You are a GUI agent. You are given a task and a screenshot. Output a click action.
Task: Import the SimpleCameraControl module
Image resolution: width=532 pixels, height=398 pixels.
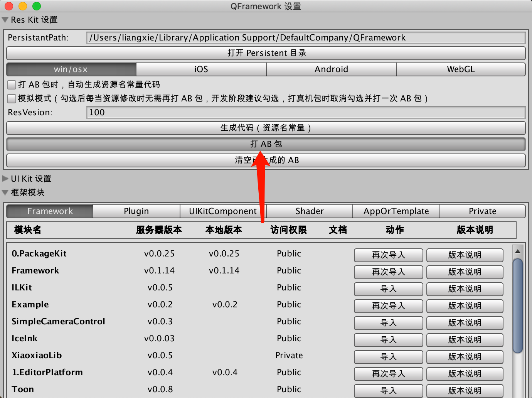tap(388, 323)
